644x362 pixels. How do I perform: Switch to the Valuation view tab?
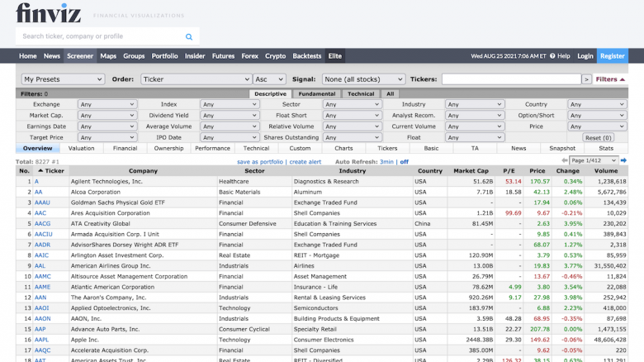coord(81,149)
